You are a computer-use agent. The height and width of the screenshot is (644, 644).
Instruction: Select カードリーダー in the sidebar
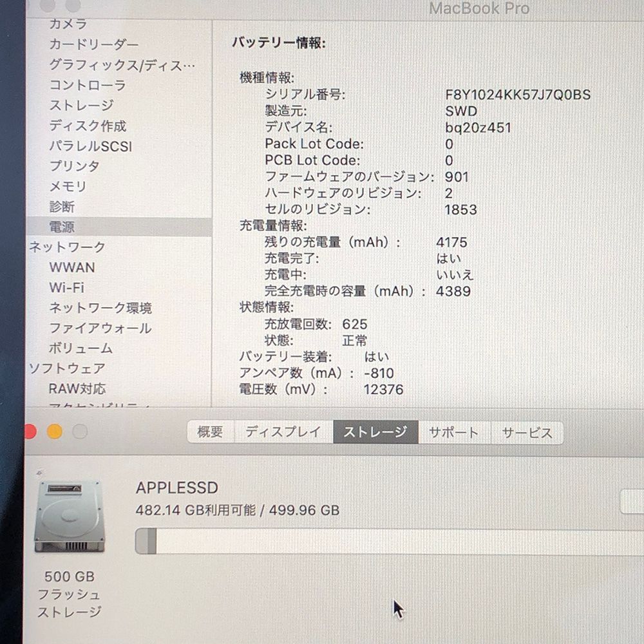tap(93, 44)
